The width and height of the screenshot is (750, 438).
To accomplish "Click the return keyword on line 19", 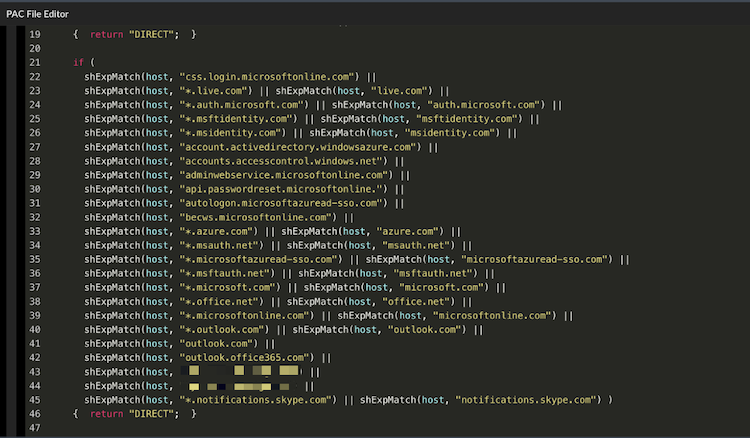I will point(106,34).
